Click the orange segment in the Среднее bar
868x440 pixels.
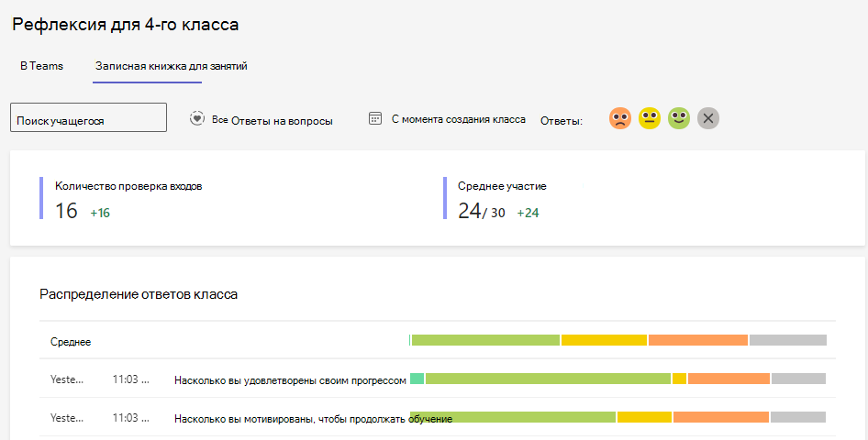698,340
